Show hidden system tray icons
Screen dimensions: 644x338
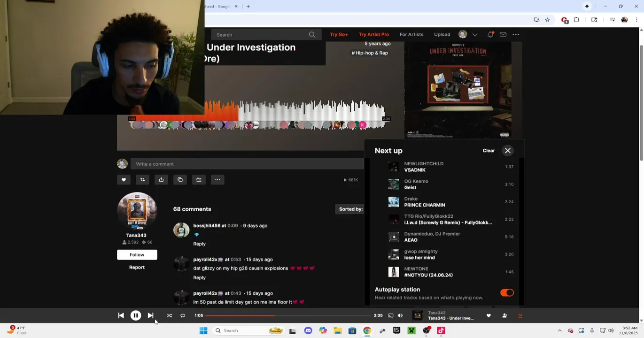[x=559, y=330]
